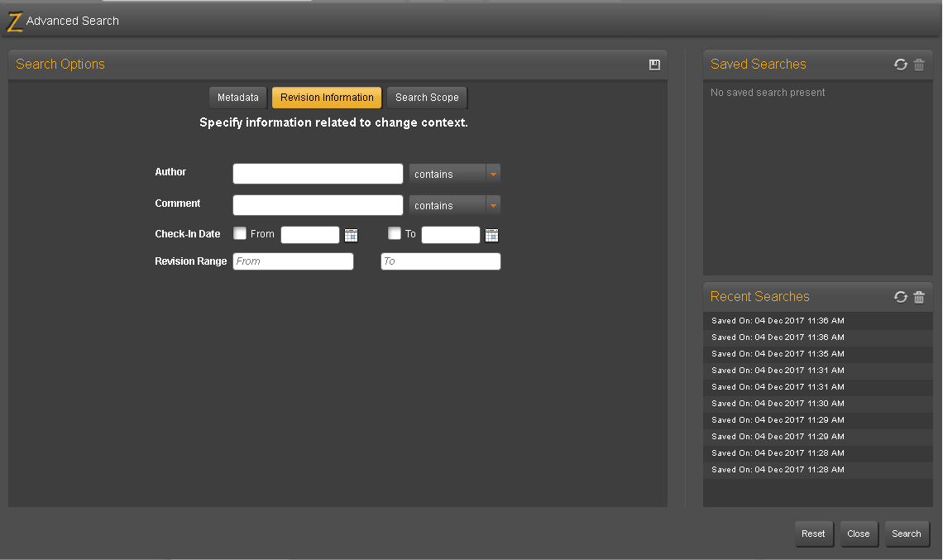Refresh the Saved Searches panel

pos(900,65)
